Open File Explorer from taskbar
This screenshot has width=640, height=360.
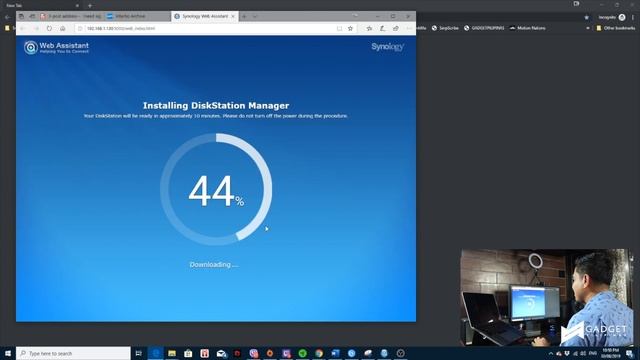point(172,353)
